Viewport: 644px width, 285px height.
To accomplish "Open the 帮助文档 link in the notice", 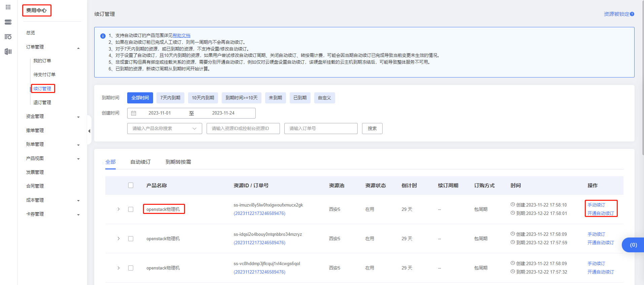I will pos(181,35).
